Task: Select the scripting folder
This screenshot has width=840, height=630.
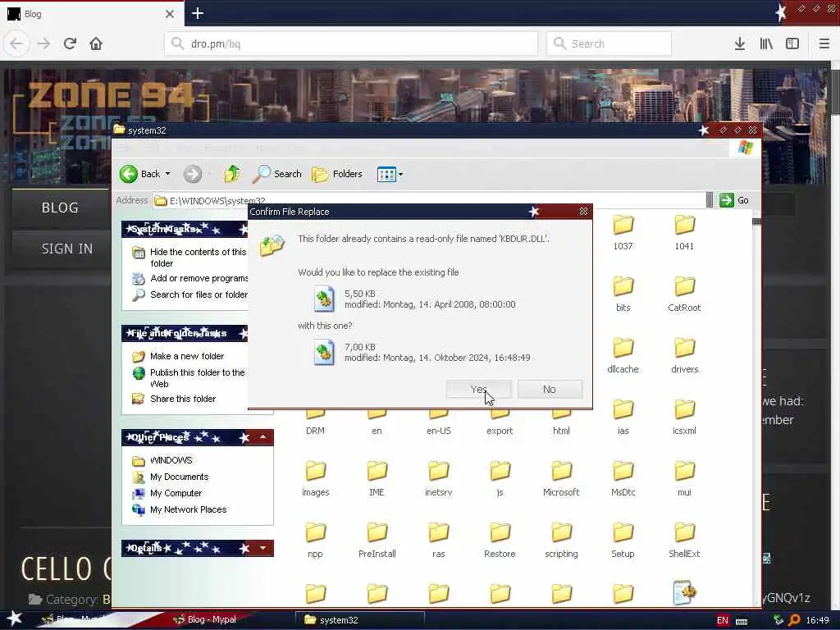Action: [561, 541]
